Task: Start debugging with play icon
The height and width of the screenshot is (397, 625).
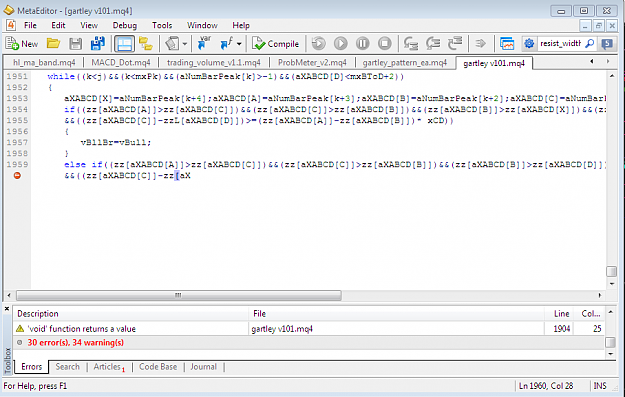Action: 340,44
